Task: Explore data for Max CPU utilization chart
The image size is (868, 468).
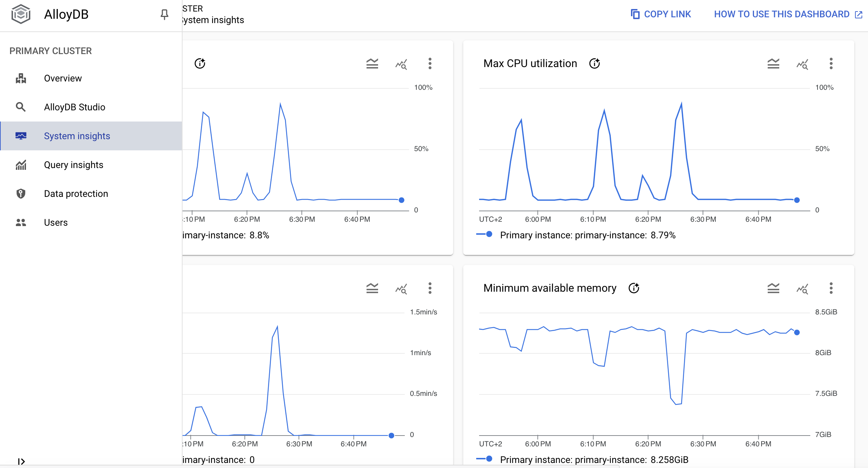Action: pyautogui.click(x=802, y=64)
